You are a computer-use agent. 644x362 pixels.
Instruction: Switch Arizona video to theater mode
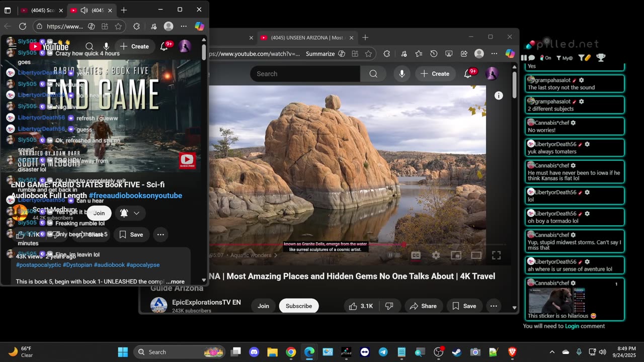[476, 255]
